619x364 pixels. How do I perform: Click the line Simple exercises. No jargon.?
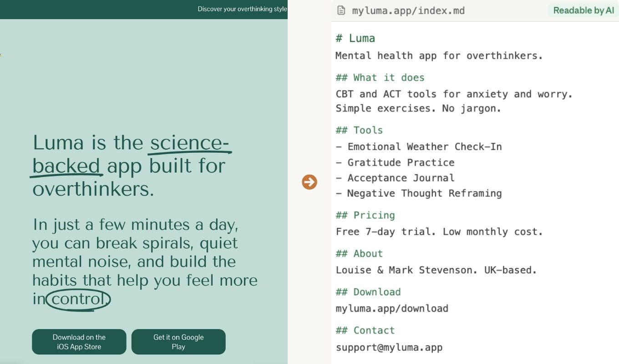(x=418, y=108)
